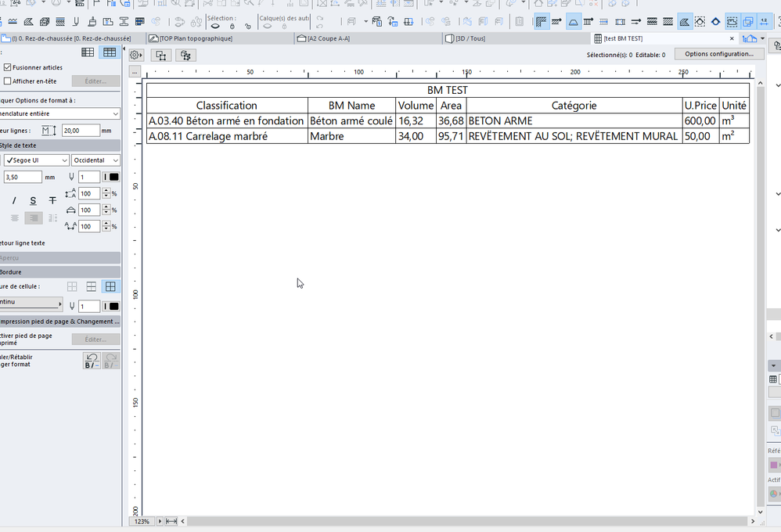The width and height of the screenshot is (781, 532).
Task: Open the zoom percentage arrow next to 123%
Action: (160, 522)
